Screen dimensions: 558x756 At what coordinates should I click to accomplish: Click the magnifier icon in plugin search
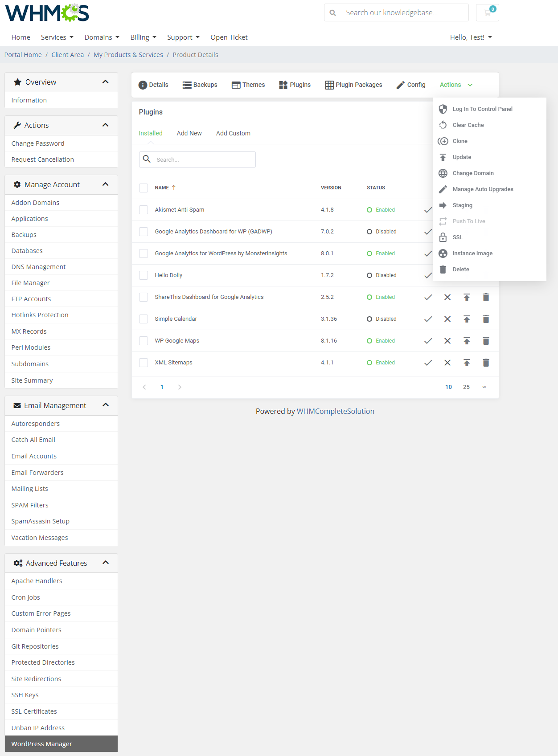pyautogui.click(x=147, y=159)
